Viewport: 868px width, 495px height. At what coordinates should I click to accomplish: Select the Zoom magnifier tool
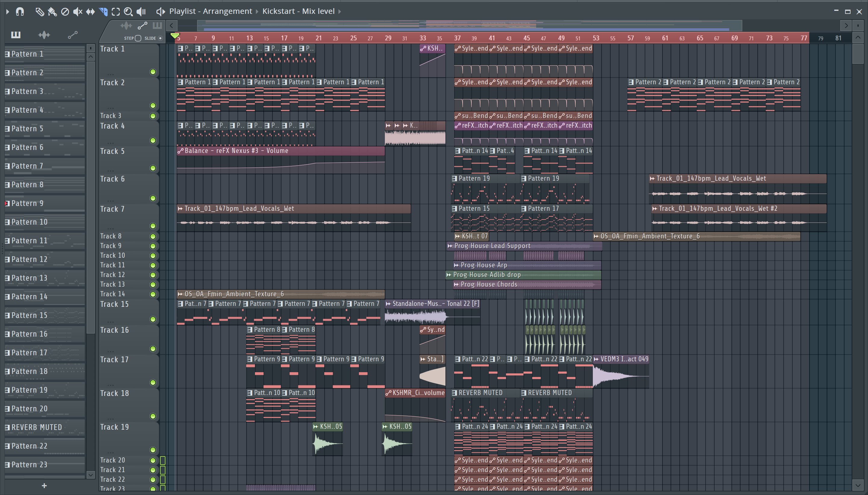pyautogui.click(x=128, y=11)
